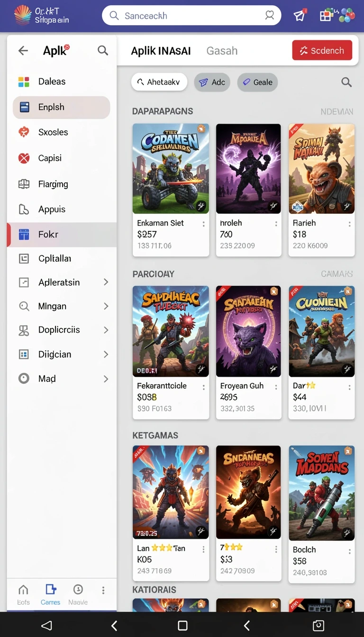Open the three-dot menu for Rarieh

pos(350,224)
